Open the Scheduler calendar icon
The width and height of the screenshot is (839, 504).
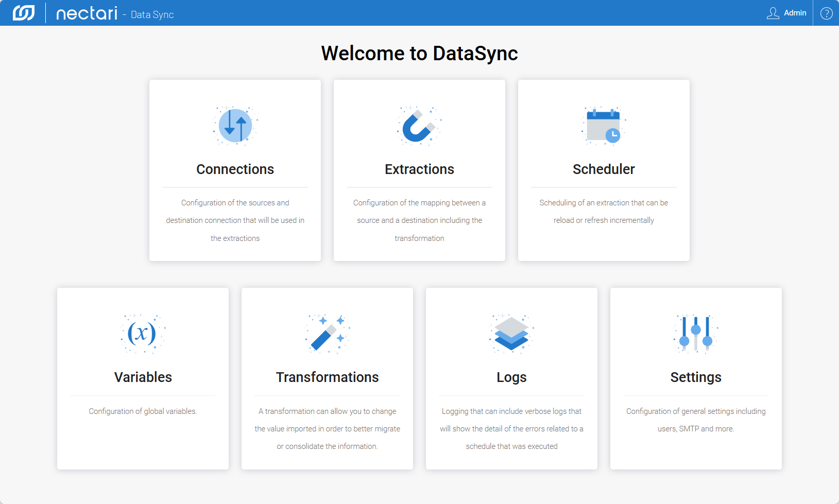pyautogui.click(x=604, y=126)
